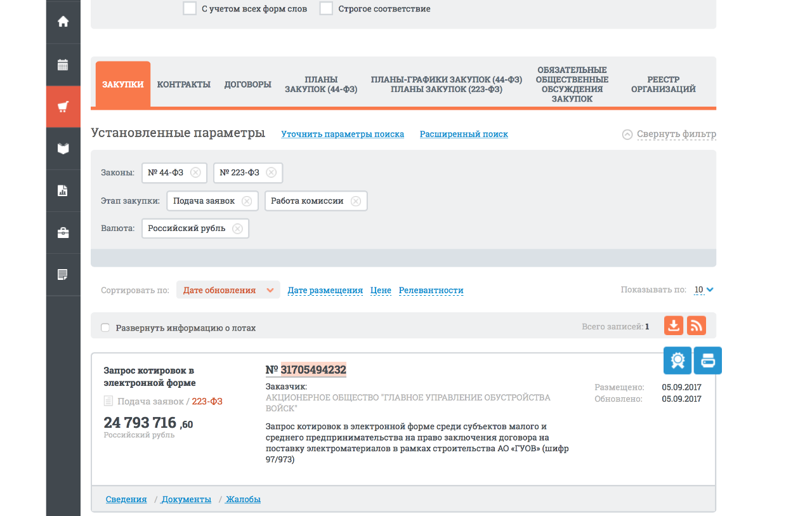Open the 'Дате обновления' sort dropdown
This screenshot has height=516, width=812.
228,290
